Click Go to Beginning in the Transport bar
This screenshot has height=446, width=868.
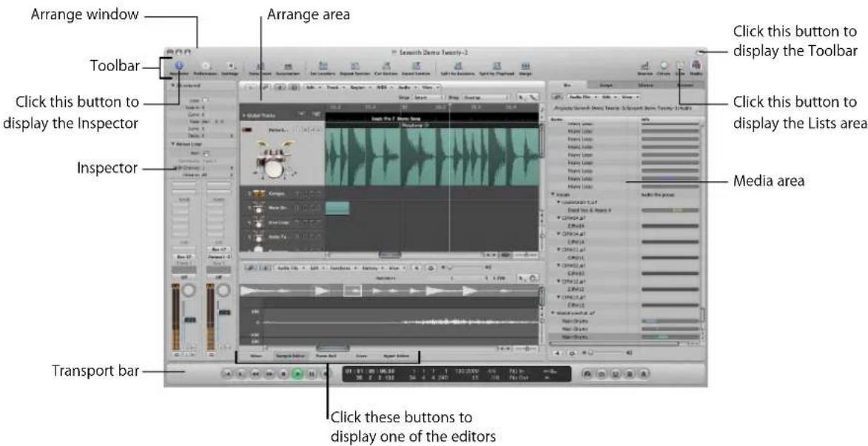227,374
